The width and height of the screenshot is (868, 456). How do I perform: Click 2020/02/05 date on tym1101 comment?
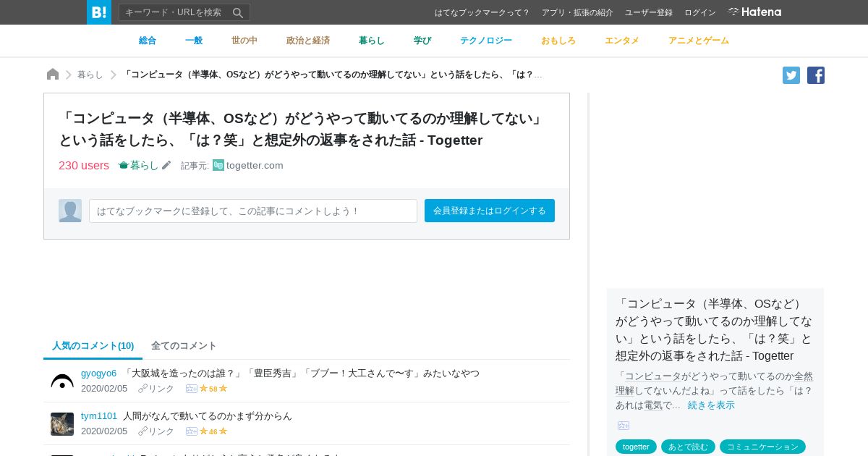[x=104, y=431]
